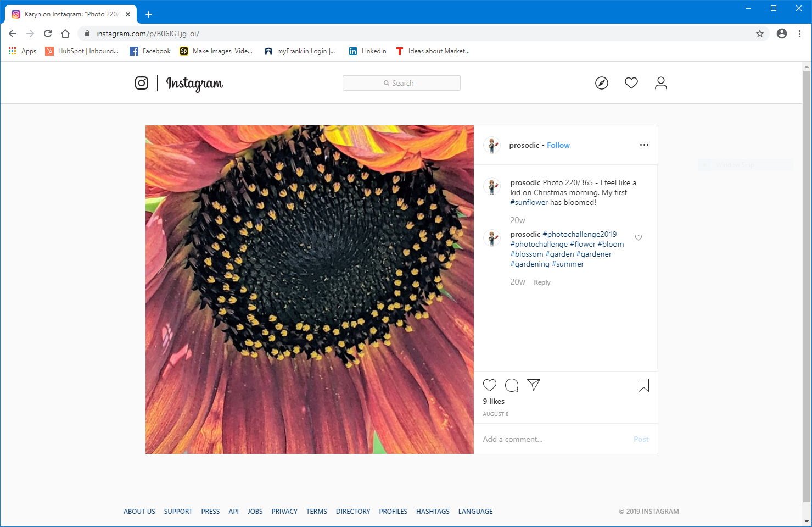812x527 pixels.
Task: Open the PROFILES footer link
Action: click(x=393, y=512)
